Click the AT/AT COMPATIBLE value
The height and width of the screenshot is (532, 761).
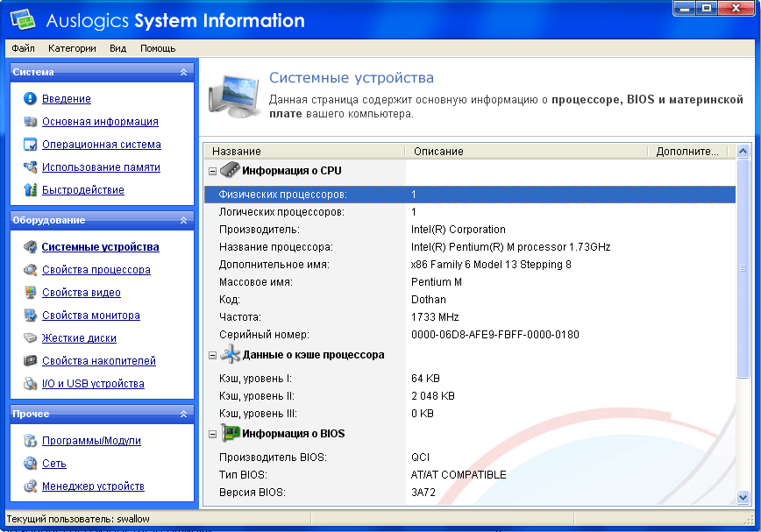459,474
